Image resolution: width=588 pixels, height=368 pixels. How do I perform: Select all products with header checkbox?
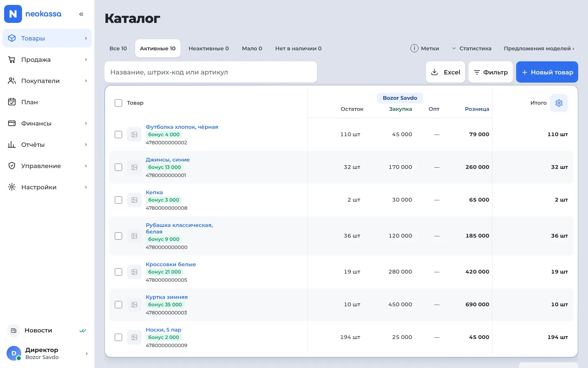click(x=118, y=103)
